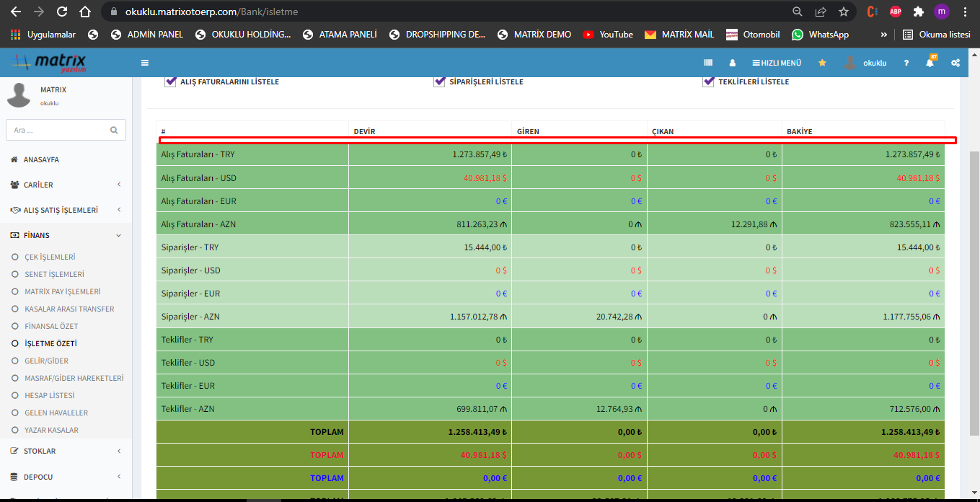The height and width of the screenshot is (502, 980).
Task: Select Gelir/Gider in Finans menu
Action: 46,361
